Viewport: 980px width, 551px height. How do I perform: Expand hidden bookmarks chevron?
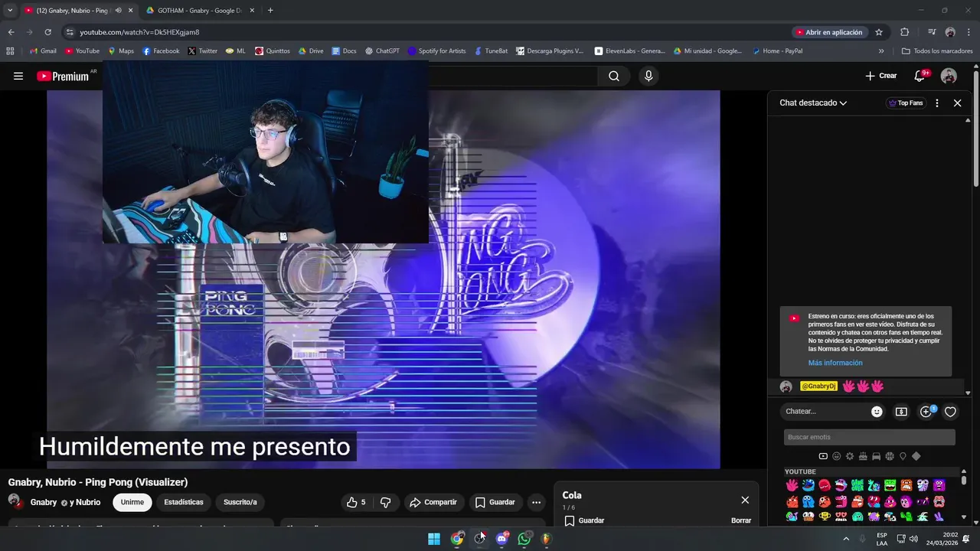(881, 51)
